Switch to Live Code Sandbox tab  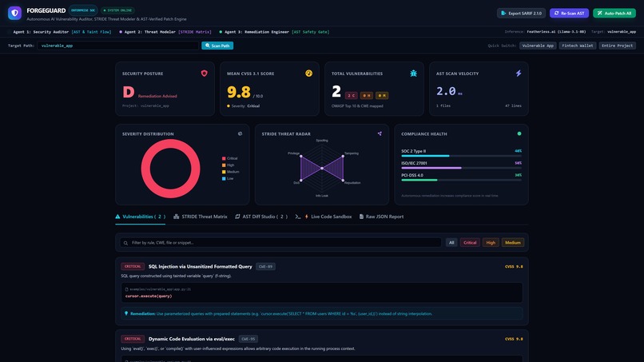click(324, 217)
